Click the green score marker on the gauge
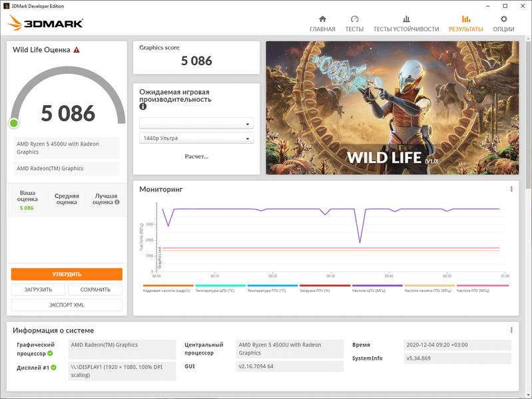 (14, 123)
